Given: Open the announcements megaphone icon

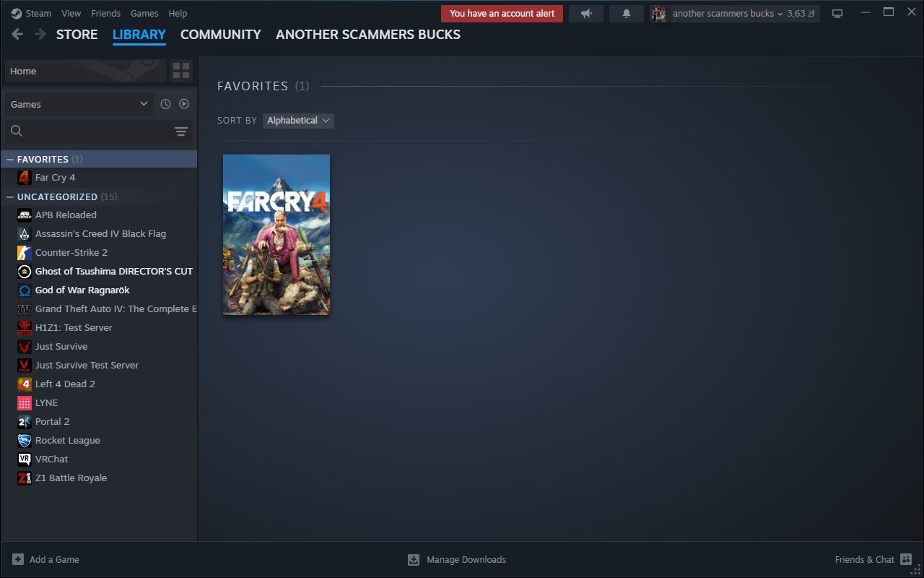Looking at the screenshot, I should click(586, 14).
